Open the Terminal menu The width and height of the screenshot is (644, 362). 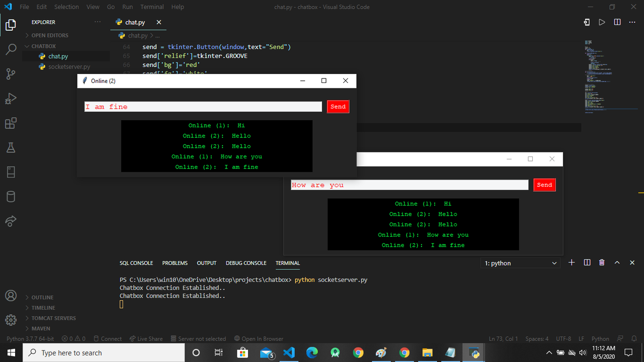click(152, 7)
